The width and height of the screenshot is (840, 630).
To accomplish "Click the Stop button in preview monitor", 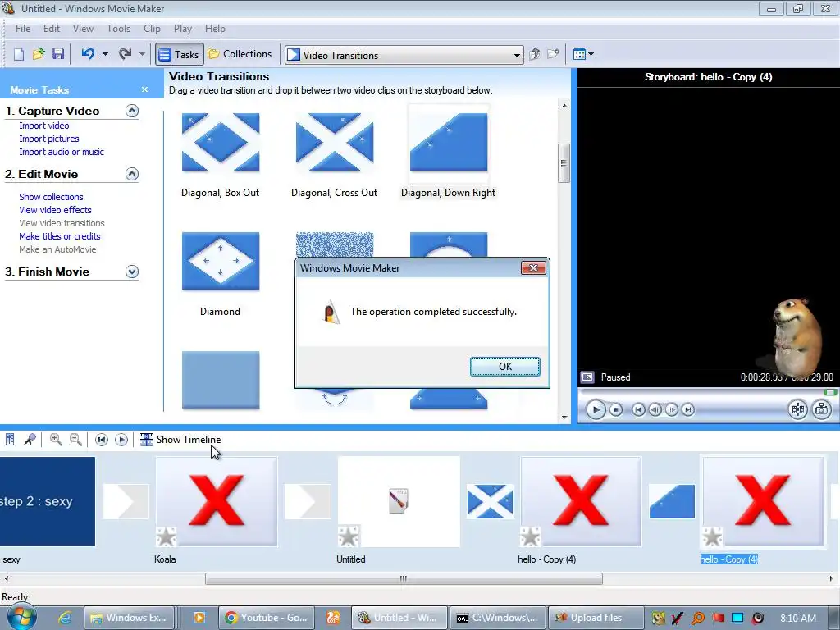I will point(616,410).
